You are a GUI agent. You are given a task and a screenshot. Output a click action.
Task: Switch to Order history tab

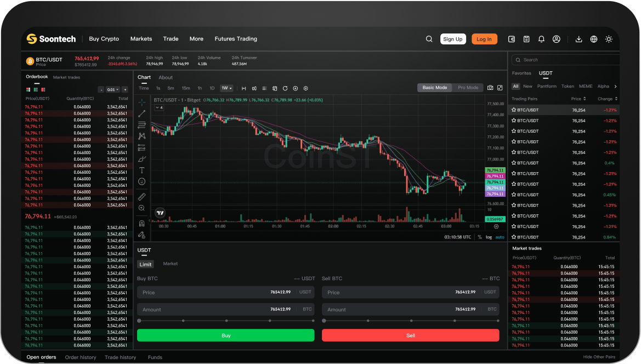point(81,357)
